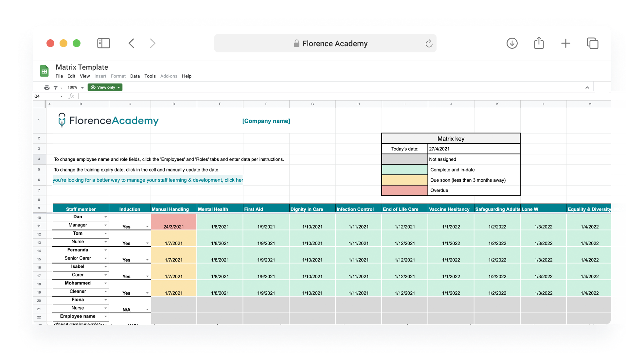Click the red Overdue color swatch
The height and width of the screenshot is (364, 644).
[404, 190]
